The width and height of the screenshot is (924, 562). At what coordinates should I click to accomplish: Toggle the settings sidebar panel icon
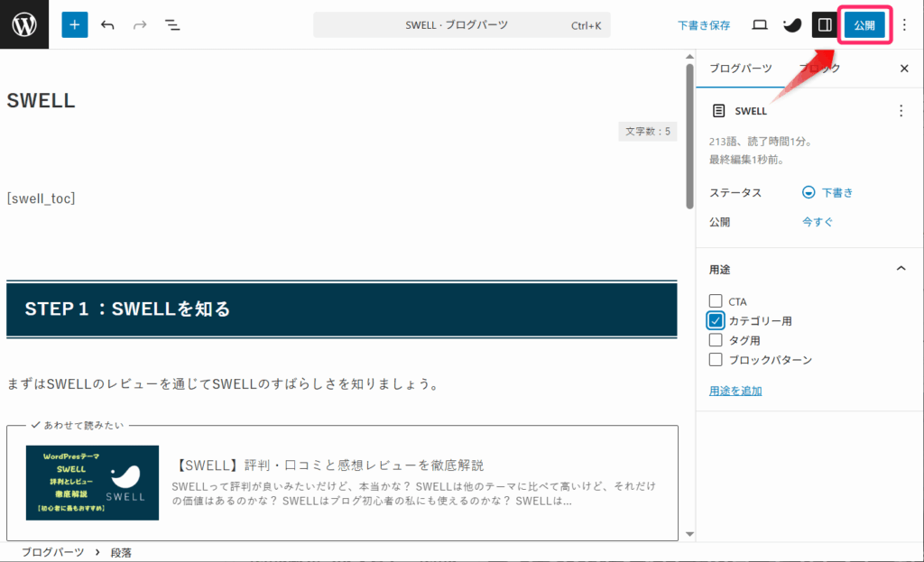click(x=825, y=24)
